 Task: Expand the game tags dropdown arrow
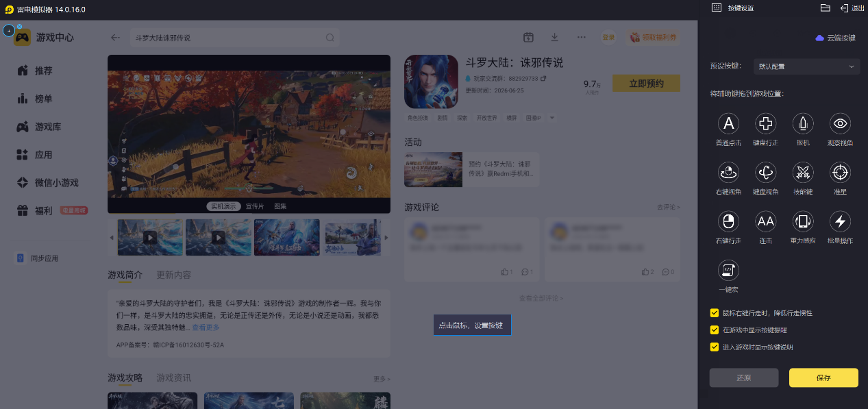[551, 118]
